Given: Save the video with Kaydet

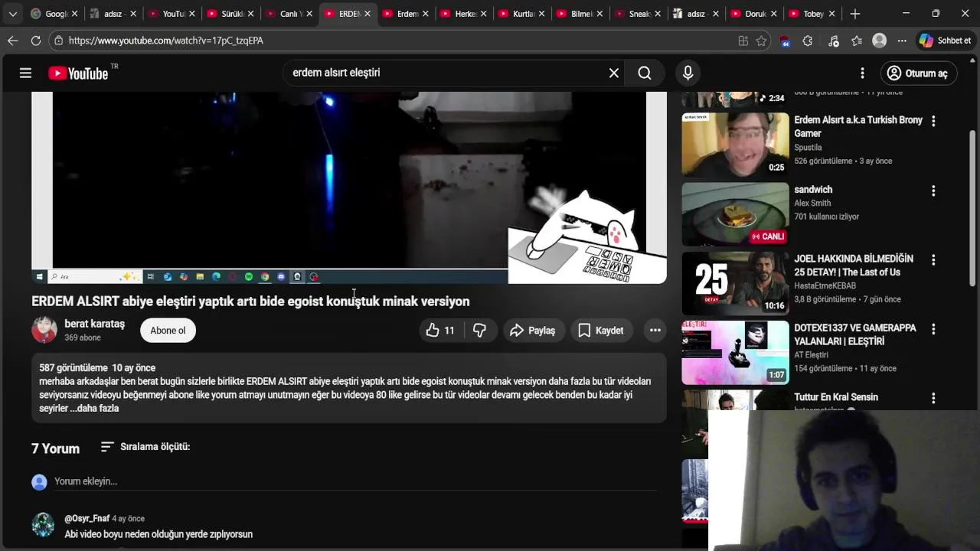Looking at the screenshot, I should click(x=602, y=331).
